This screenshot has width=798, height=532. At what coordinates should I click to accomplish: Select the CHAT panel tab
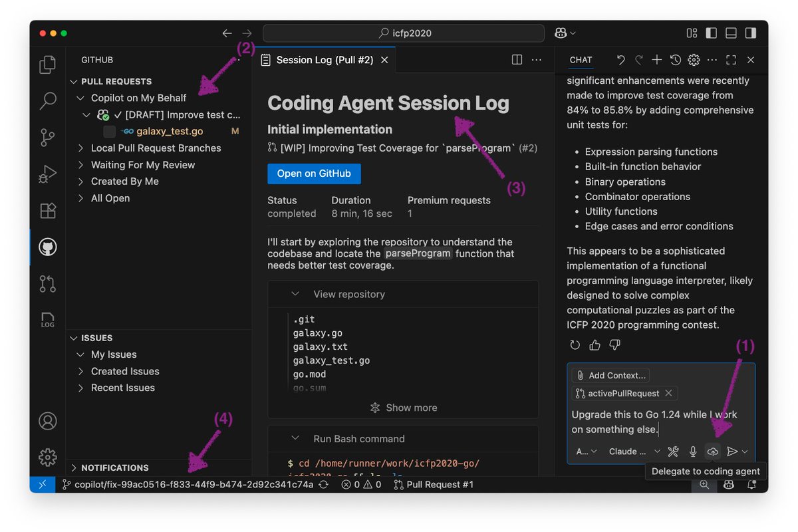pyautogui.click(x=581, y=60)
